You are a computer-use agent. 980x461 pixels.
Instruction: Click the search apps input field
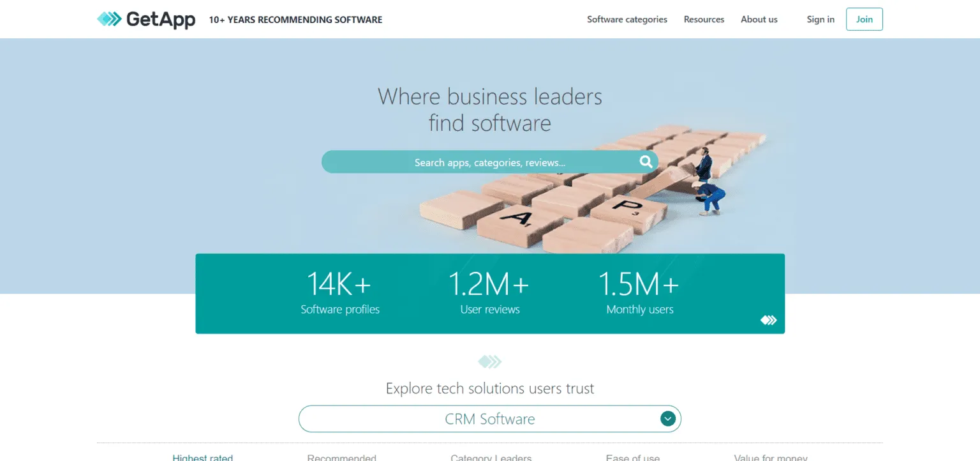(489, 162)
